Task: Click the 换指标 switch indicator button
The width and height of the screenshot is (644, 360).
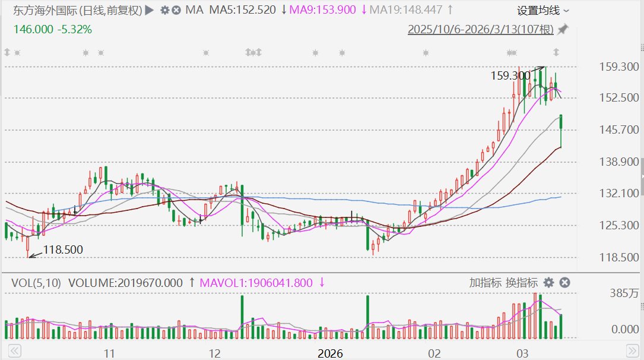Action: [x=522, y=282]
